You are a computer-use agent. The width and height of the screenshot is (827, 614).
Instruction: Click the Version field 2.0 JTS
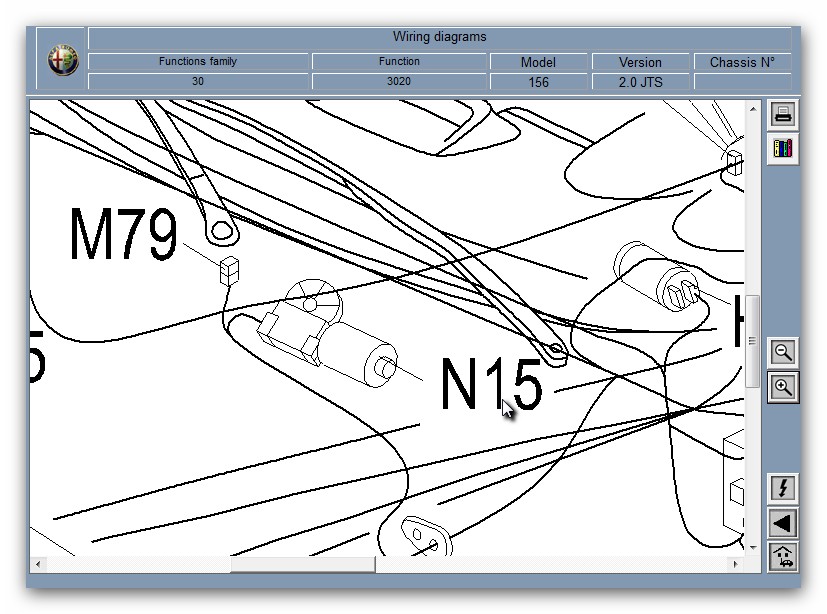tap(640, 82)
